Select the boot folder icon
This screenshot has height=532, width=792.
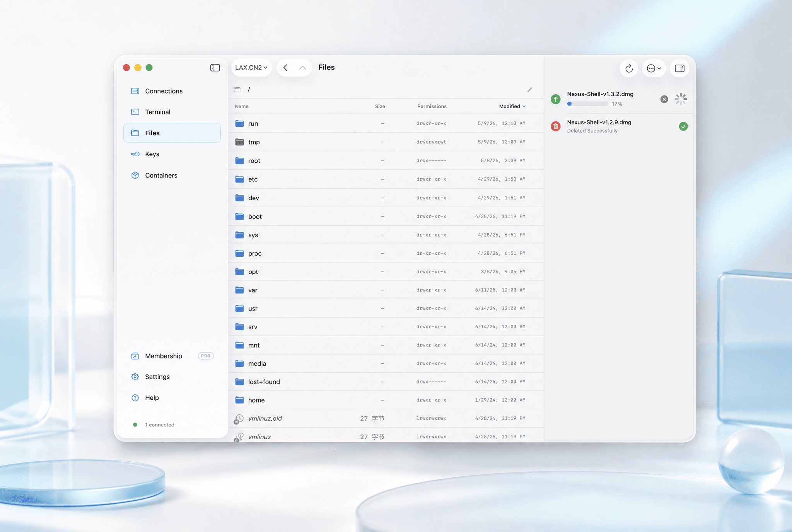240,216
